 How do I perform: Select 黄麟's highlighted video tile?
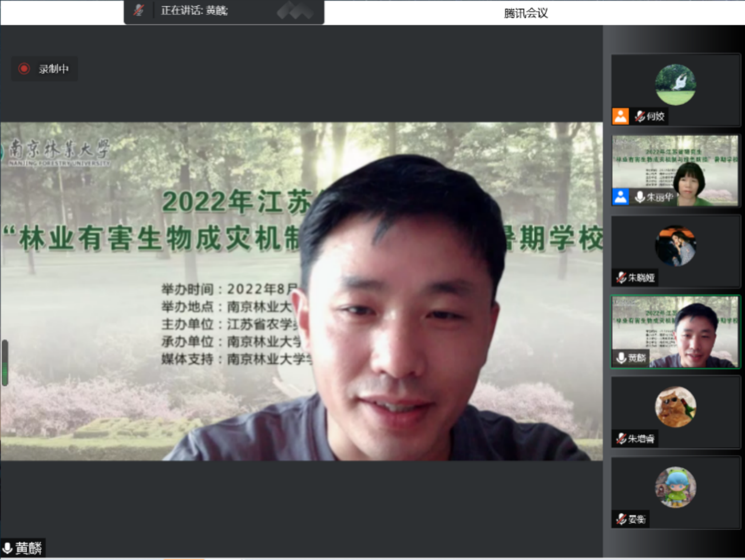676,331
